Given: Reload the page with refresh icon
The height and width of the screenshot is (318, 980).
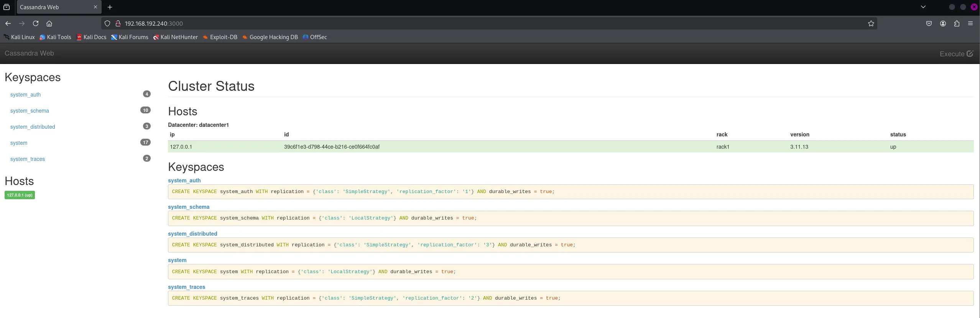Looking at the screenshot, I should [x=36, y=23].
